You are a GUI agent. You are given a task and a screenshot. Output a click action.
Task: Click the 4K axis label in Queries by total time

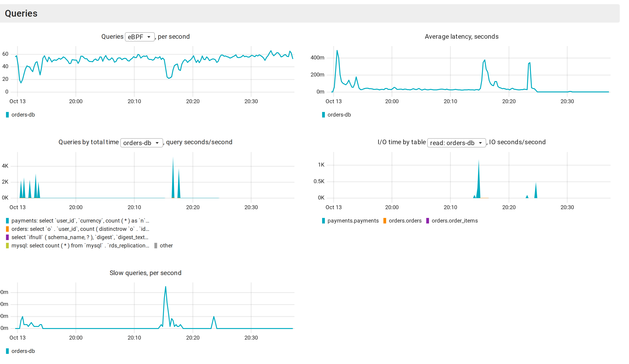point(5,166)
